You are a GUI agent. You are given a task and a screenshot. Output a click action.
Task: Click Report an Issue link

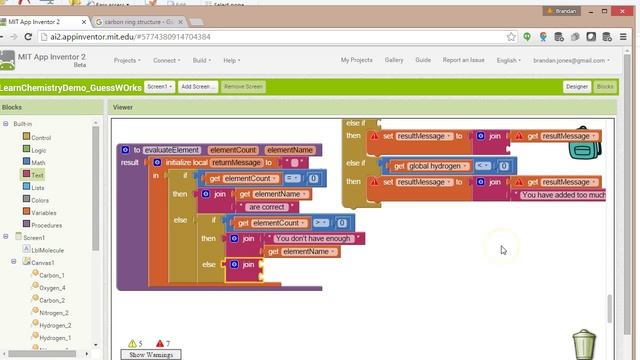pos(463,60)
